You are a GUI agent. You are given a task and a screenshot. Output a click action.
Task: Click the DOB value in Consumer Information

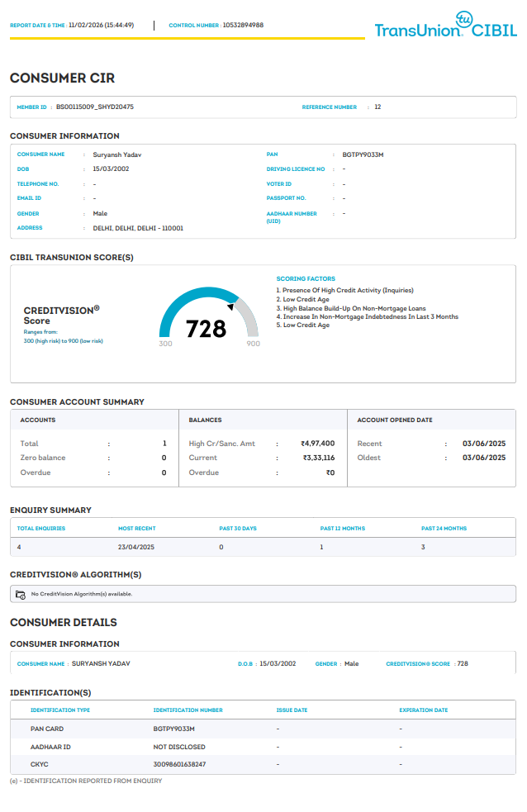(x=111, y=169)
